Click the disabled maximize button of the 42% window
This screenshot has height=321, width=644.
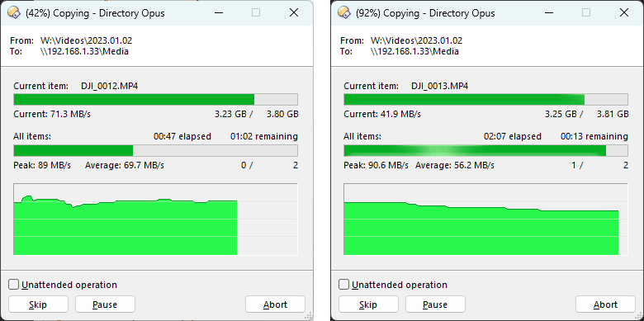(256, 12)
